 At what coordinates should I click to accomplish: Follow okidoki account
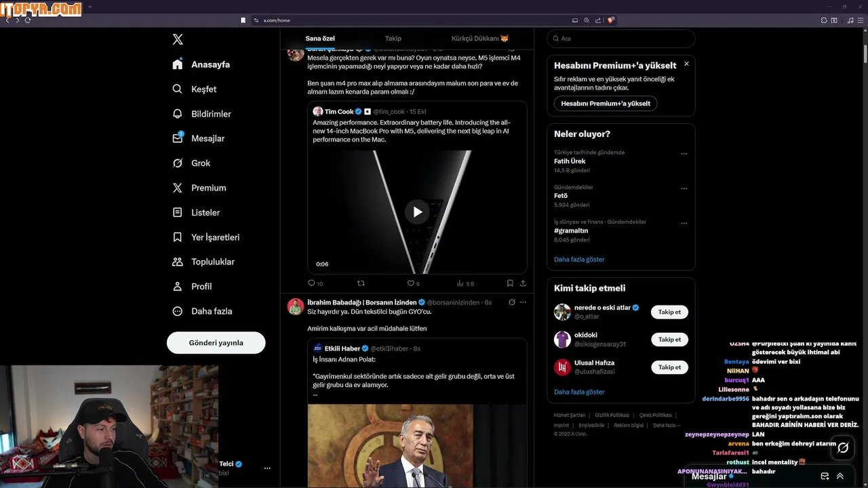(x=669, y=340)
